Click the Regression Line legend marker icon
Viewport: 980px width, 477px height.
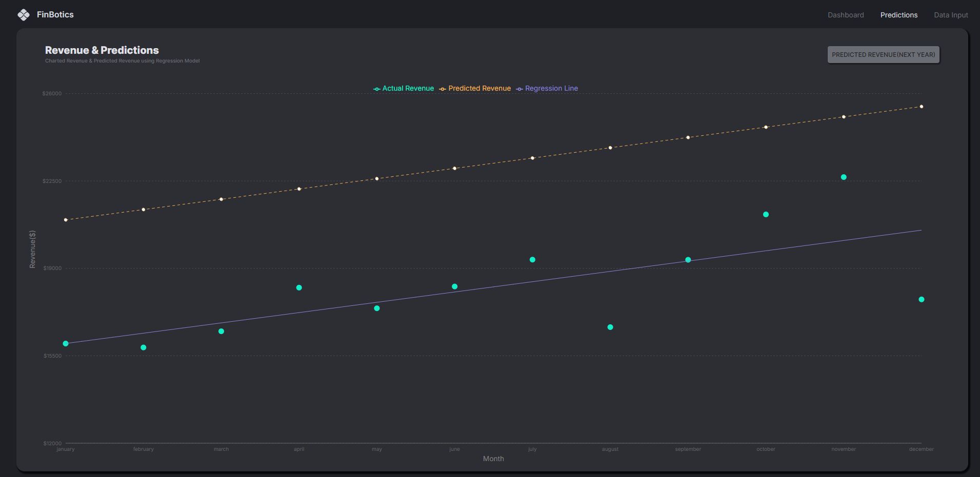[x=519, y=89]
